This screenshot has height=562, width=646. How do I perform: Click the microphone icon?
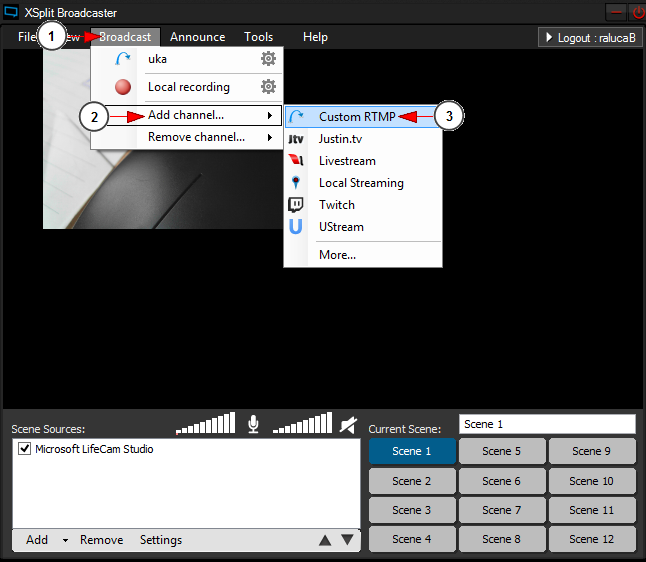(253, 424)
